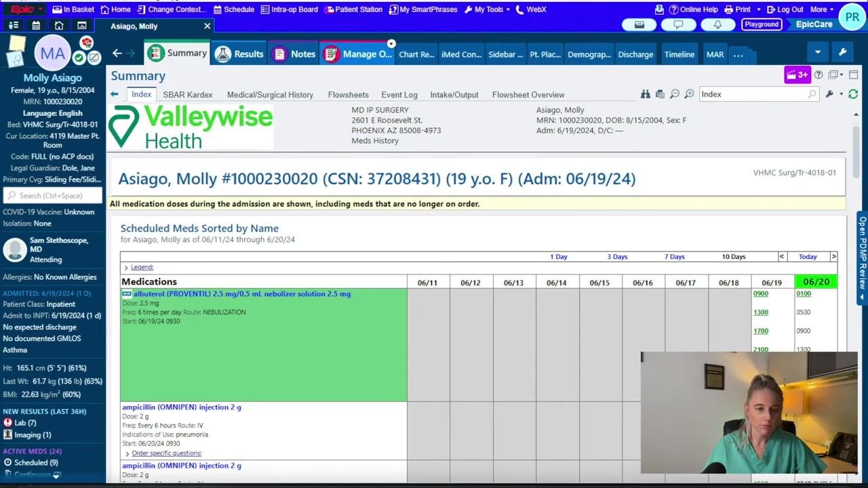The width and height of the screenshot is (868, 488).
Task: Click the Index report search box
Action: [x=758, y=94]
